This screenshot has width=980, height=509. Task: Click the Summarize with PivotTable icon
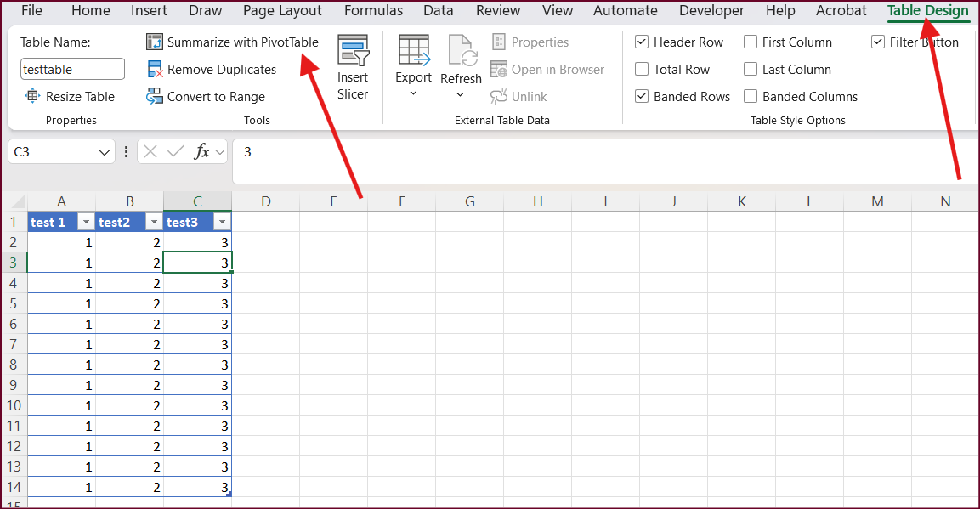pos(155,42)
